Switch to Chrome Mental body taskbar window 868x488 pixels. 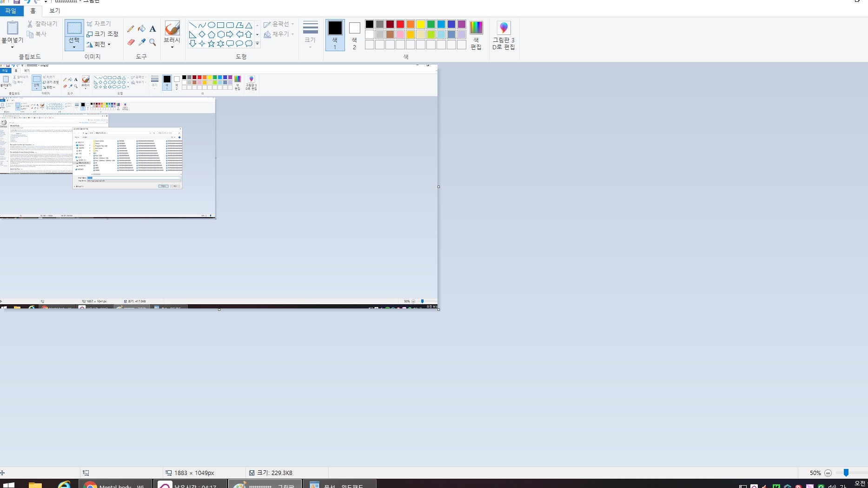pos(116,484)
